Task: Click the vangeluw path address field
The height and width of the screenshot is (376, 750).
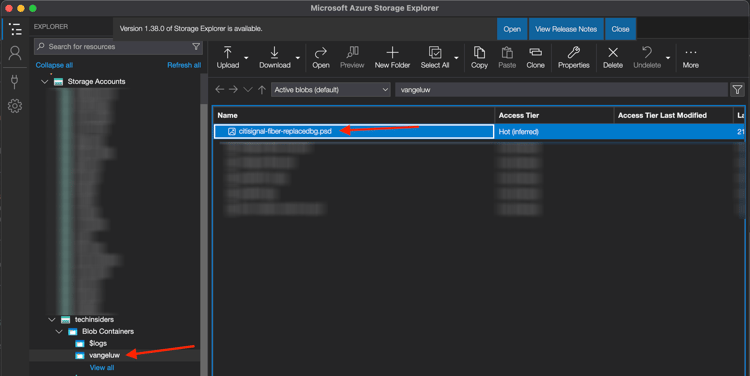Action: coord(561,89)
